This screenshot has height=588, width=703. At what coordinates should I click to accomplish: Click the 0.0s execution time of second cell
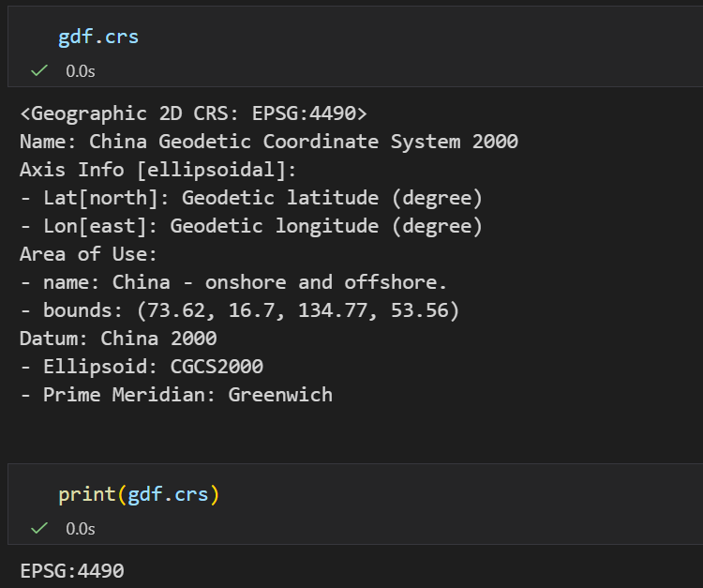81,528
